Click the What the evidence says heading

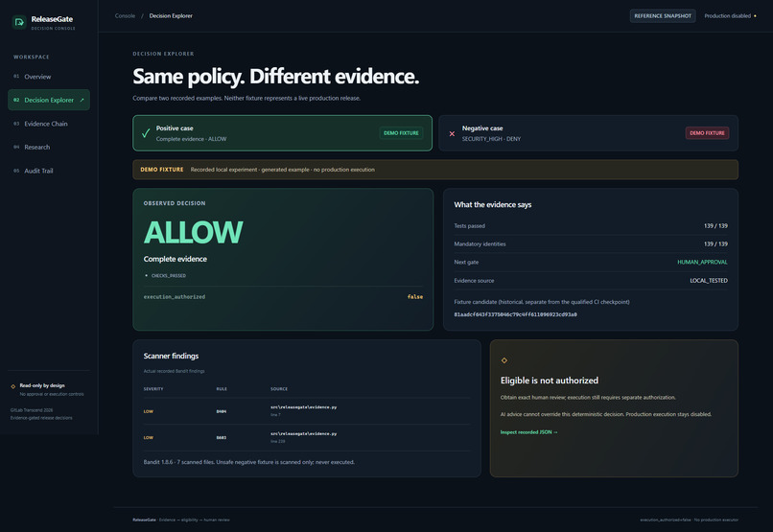pyautogui.click(x=493, y=204)
